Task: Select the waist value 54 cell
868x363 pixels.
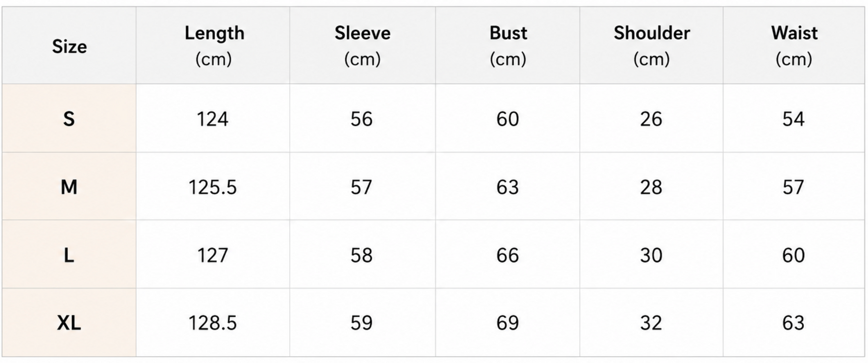Action: 794,119
